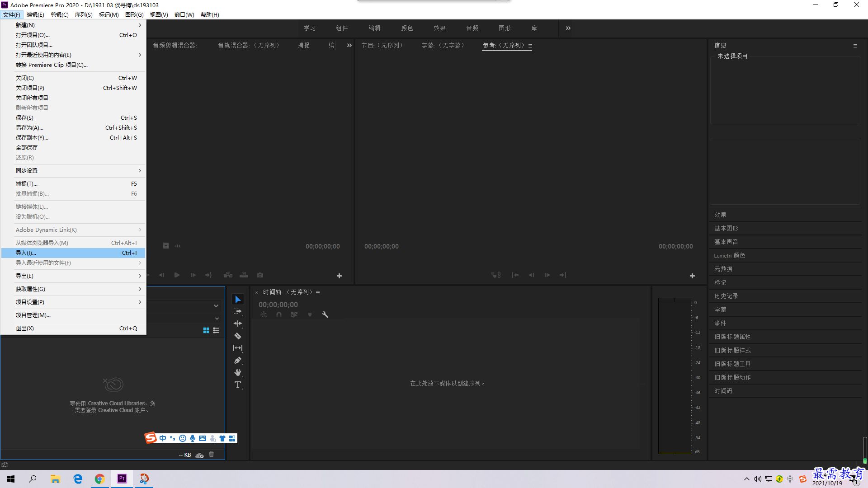
Task: Expand Export submenu in File menu
Action: 73,276
